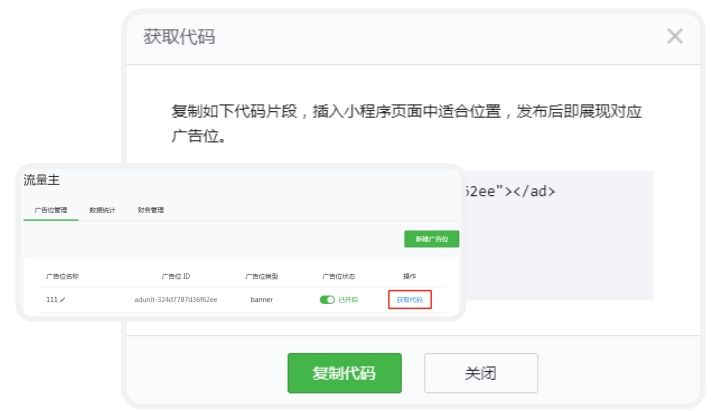Viewport: 711px width, 411px height.
Task: Click the 获取代码 link in the 操作 column
Action: click(x=409, y=299)
